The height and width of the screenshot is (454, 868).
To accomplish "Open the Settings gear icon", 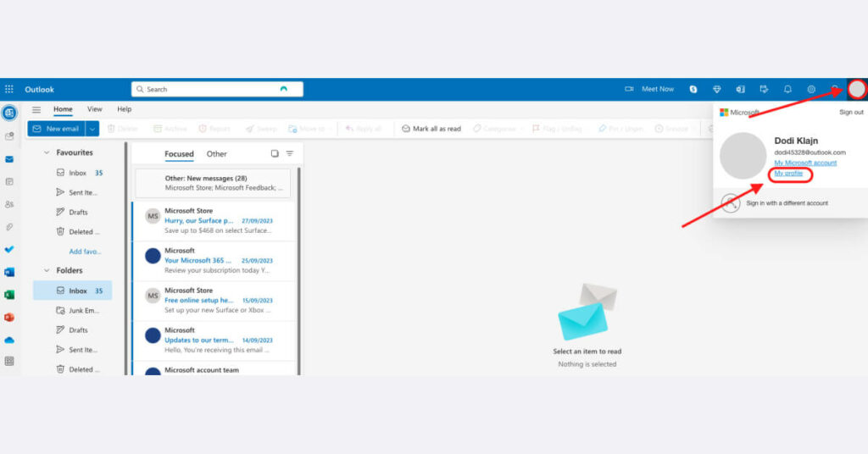I will click(811, 89).
